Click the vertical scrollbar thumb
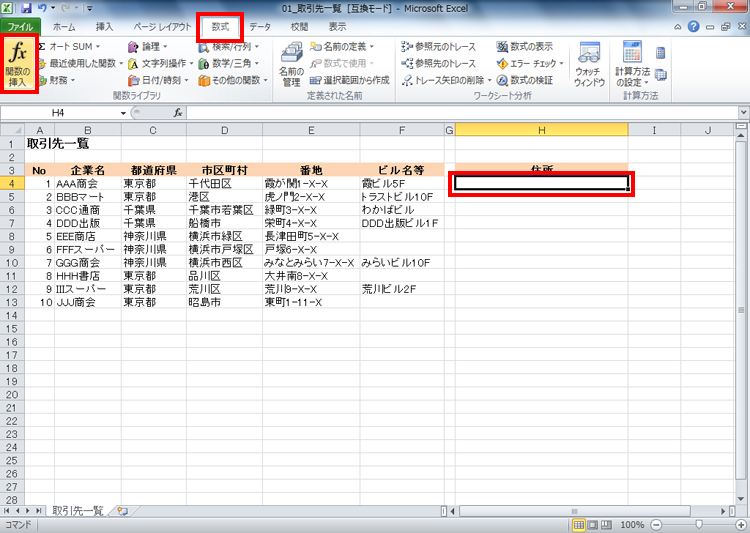The width and height of the screenshot is (750, 533). pyautogui.click(x=741, y=310)
